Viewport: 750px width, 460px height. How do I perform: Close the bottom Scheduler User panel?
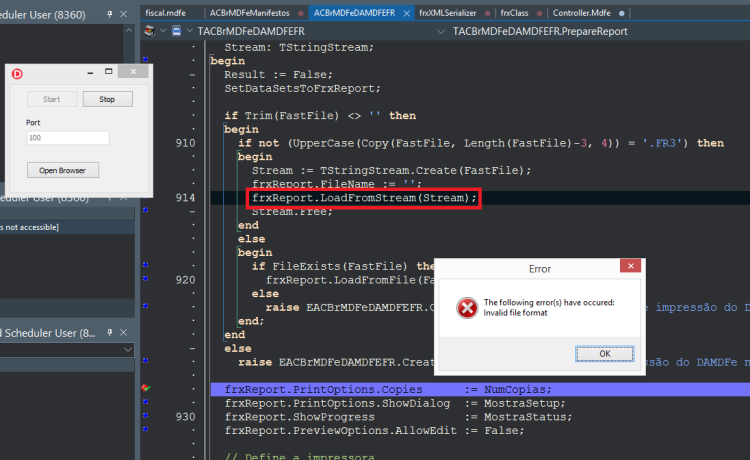coord(123,332)
